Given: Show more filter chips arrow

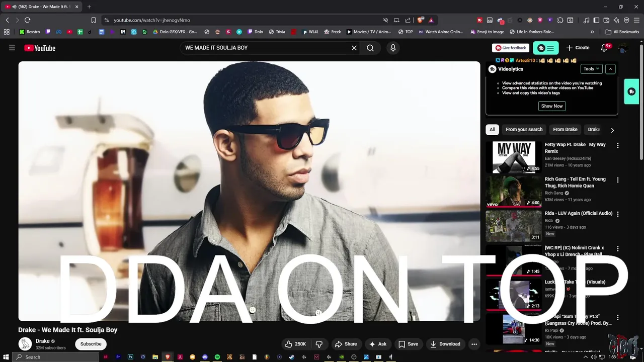Looking at the screenshot, I should [x=612, y=130].
